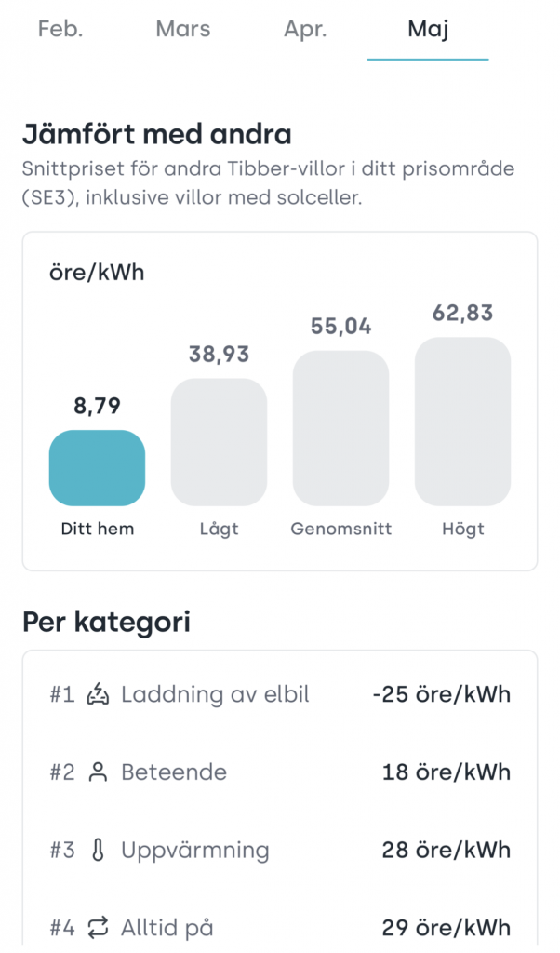
Task: Open the Uppvärmning category row
Action: pos(280,850)
